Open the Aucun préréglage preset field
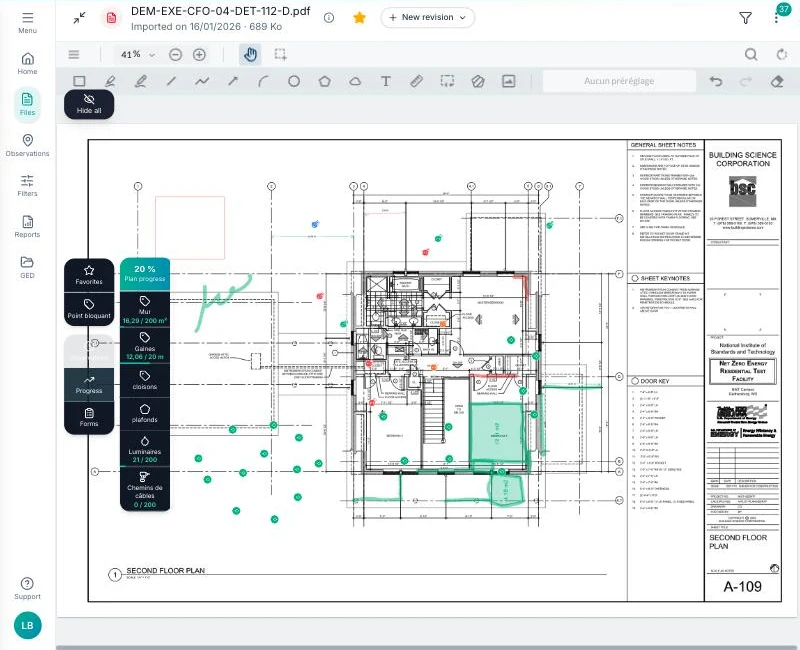 [x=619, y=81]
